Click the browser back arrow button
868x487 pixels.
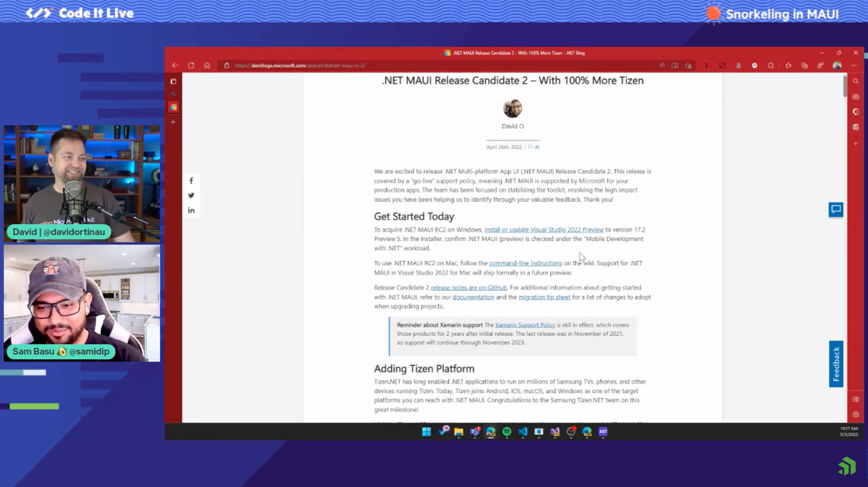pos(175,65)
